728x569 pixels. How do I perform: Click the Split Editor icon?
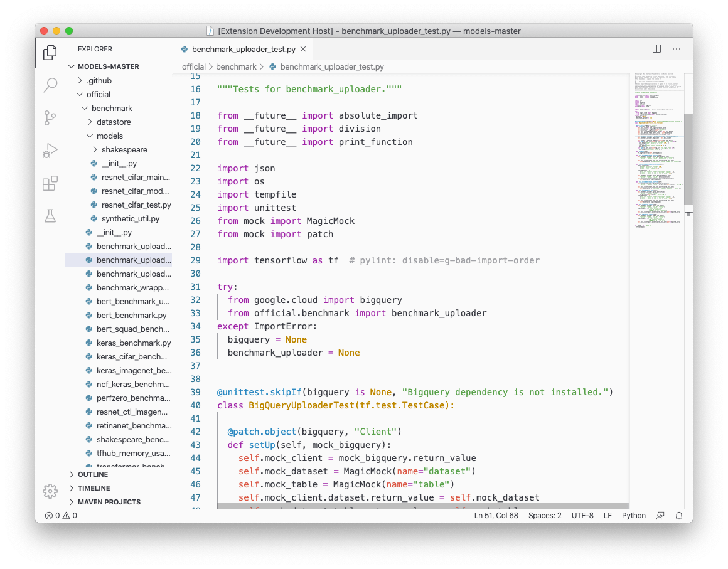click(656, 49)
